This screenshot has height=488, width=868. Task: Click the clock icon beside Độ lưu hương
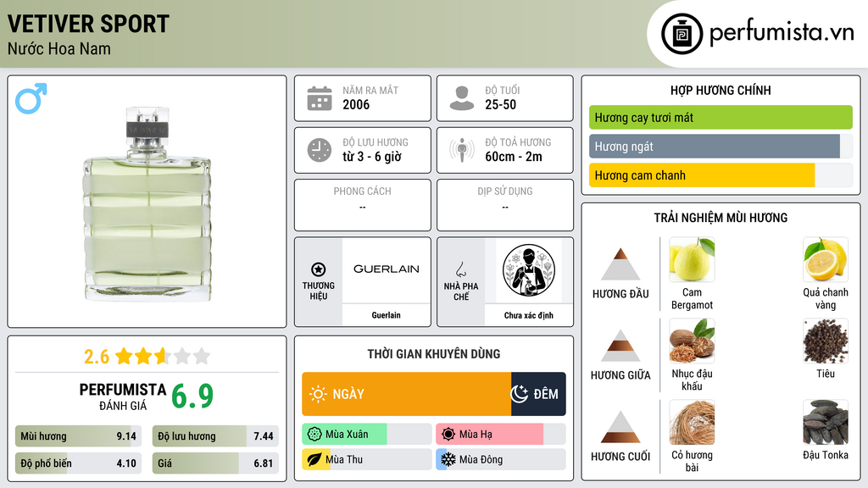point(320,150)
